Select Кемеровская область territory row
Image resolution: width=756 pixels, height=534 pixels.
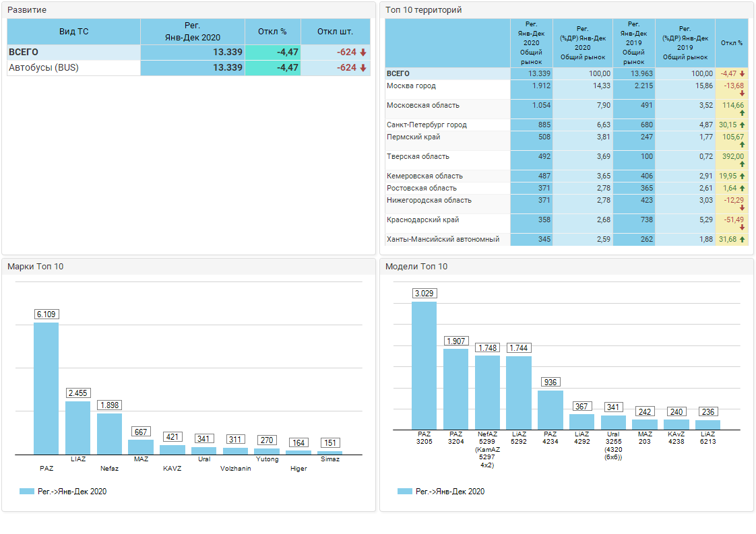tap(424, 176)
